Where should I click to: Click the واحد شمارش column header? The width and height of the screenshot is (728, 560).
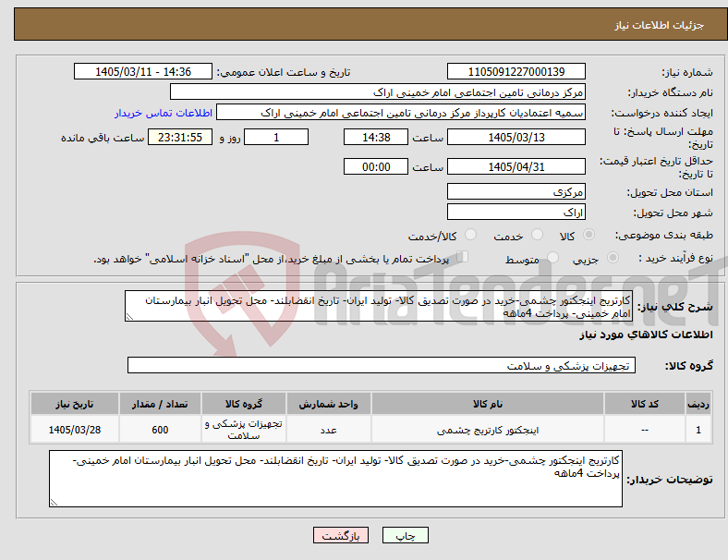[x=329, y=404]
